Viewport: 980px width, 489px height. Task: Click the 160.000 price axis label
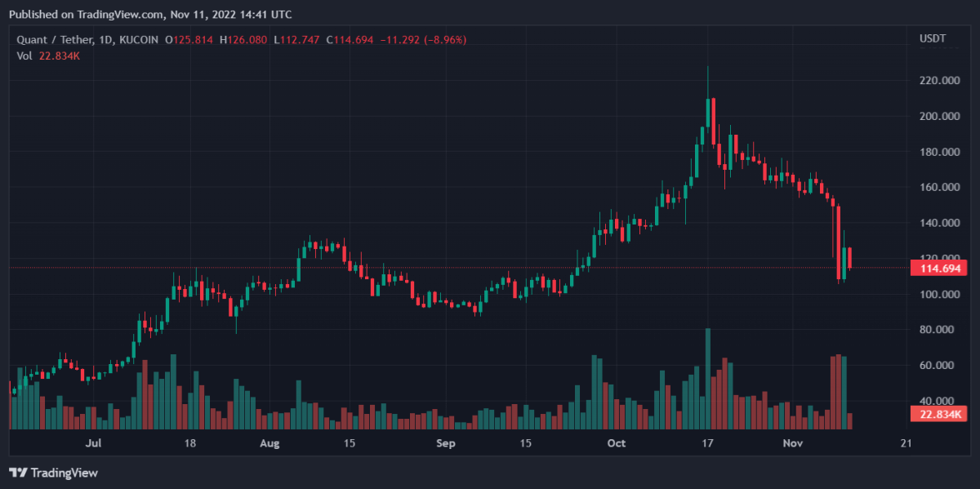[x=938, y=188]
